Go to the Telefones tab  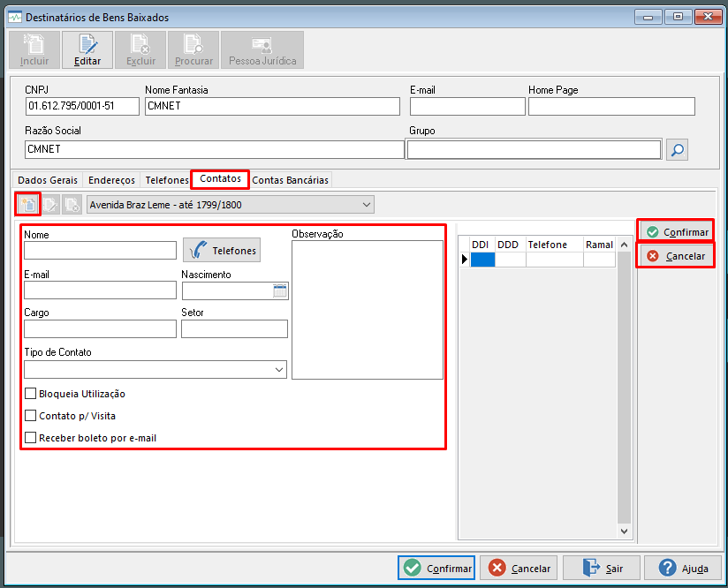167,180
